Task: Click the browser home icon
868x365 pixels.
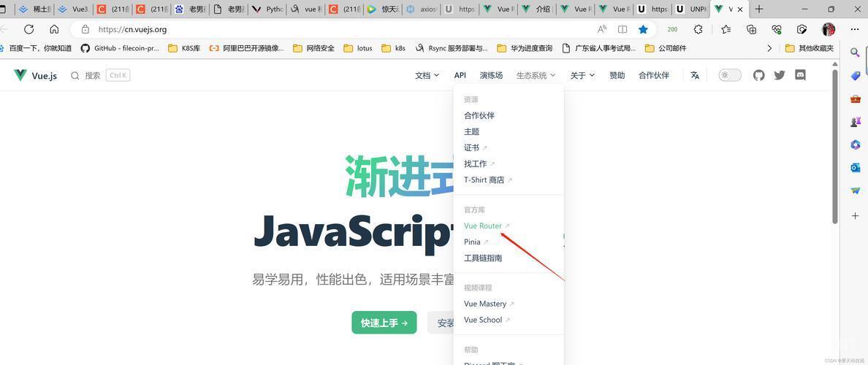Action: coord(54,29)
